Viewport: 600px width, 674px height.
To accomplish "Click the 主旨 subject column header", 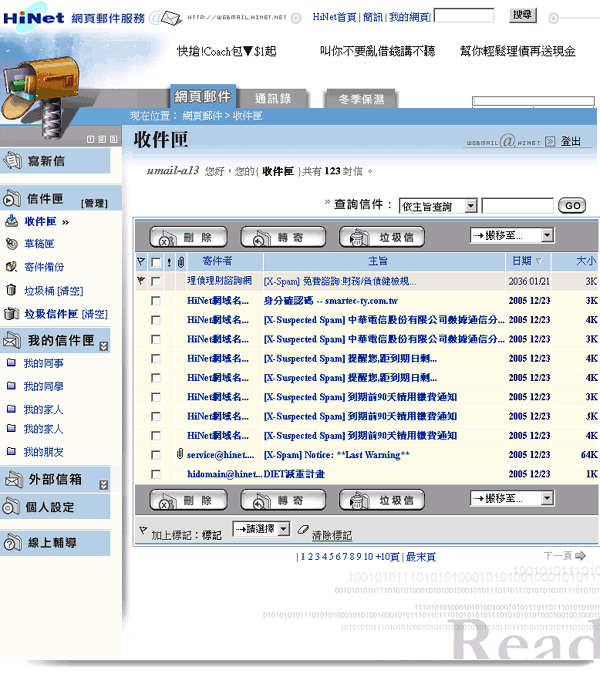I will click(378, 261).
